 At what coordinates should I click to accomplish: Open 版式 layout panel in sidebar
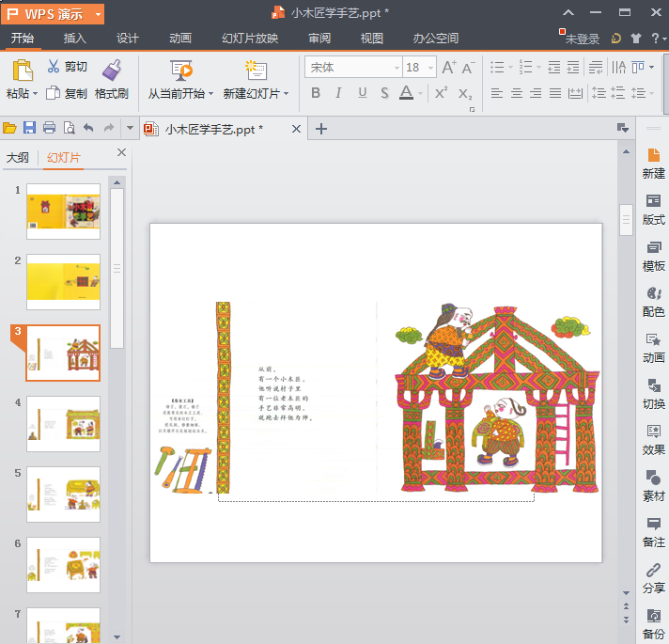point(653,210)
